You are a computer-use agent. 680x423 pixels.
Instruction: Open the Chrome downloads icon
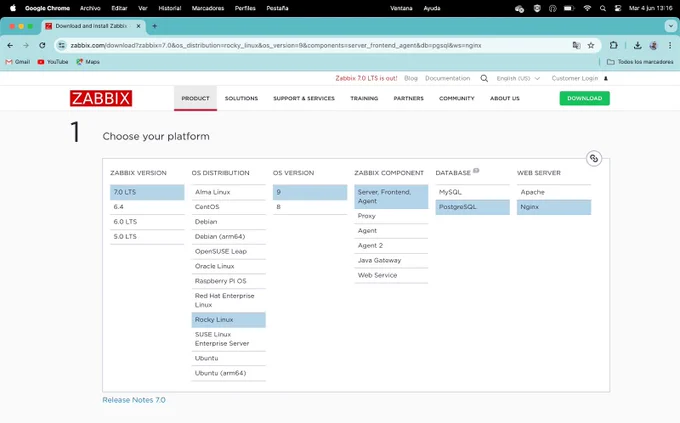(x=638, y=45)
